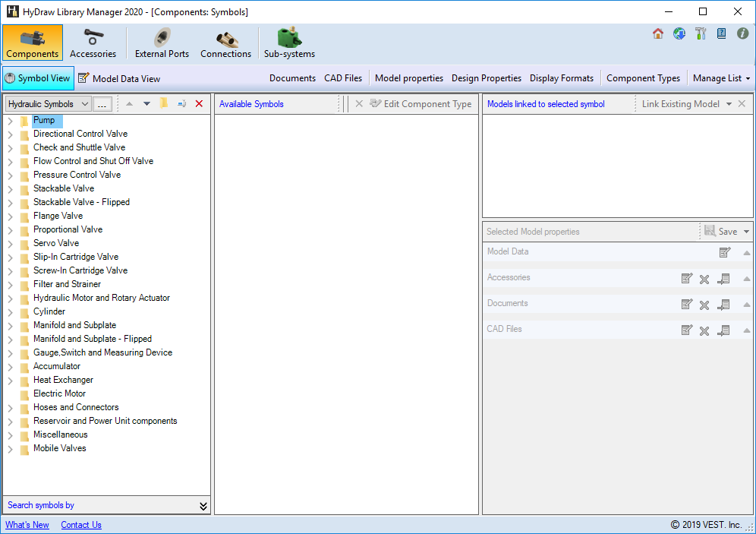Open the Connections library section

pos(225,43)
